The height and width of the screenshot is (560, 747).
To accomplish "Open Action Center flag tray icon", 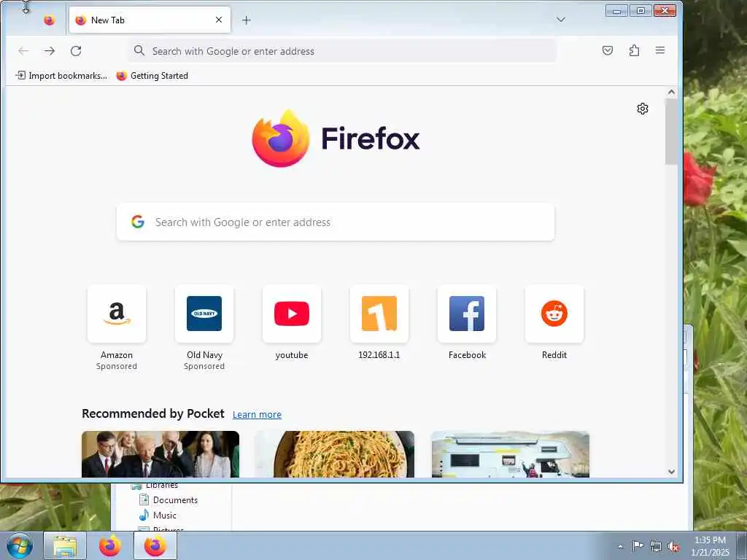I will [x=638, y=546].
